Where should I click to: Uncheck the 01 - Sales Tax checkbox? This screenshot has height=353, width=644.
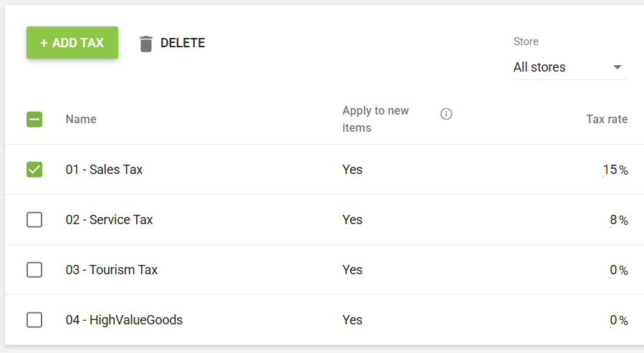pyautogui.click(x=34, y=170)
